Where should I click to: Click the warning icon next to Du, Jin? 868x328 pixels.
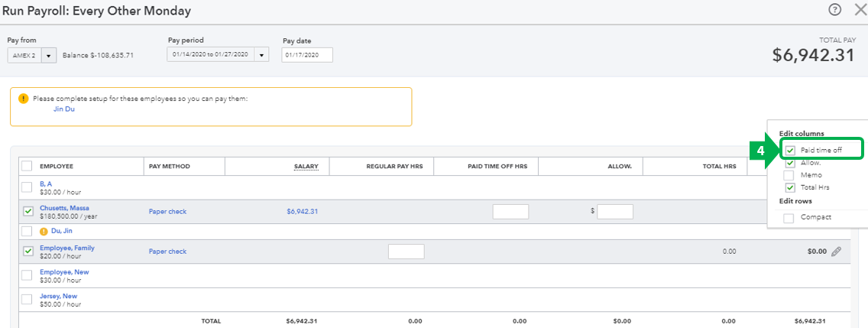click(x=44, y=230)
